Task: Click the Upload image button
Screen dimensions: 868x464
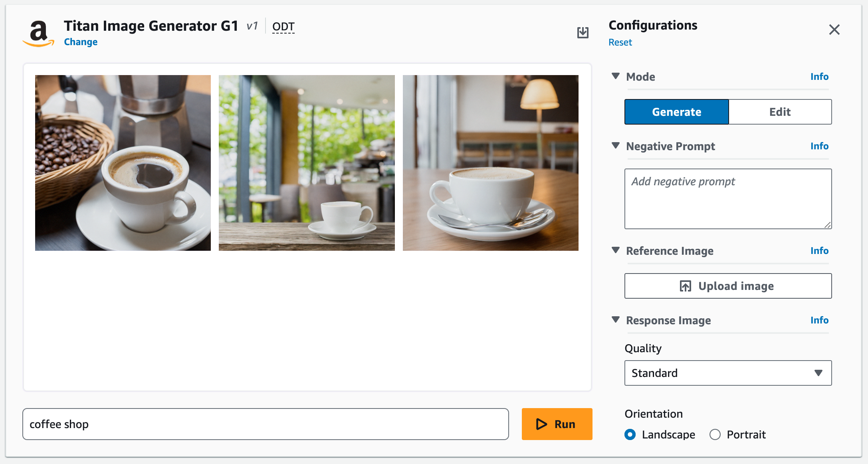Action: click(x=727, y=286)
